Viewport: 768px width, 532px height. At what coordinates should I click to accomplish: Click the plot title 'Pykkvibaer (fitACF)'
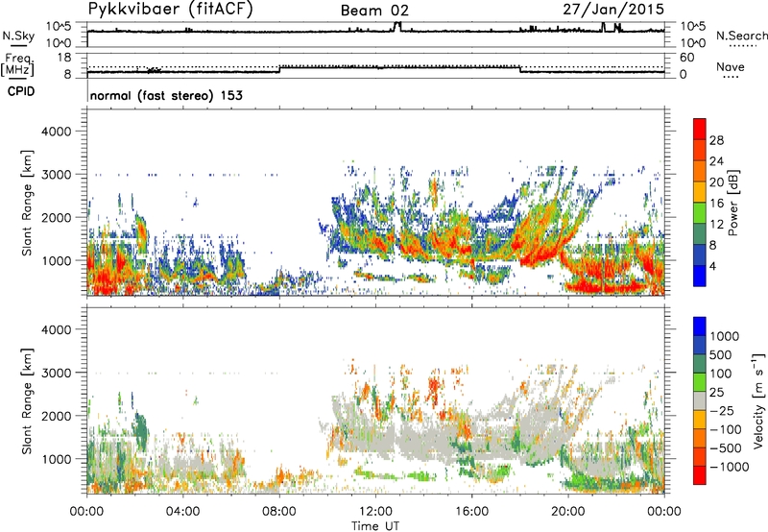(171, 9)
